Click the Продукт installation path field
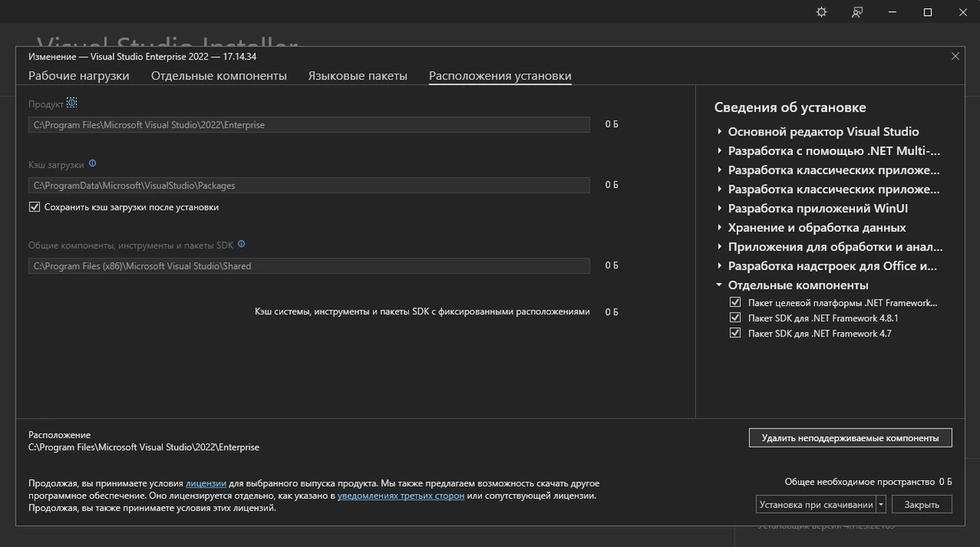Viewport: 980px width, 547px height. point(309,125)
